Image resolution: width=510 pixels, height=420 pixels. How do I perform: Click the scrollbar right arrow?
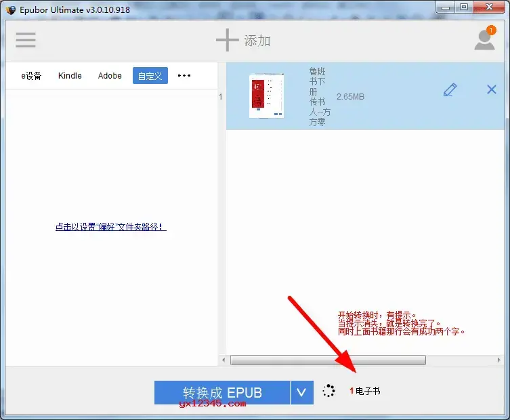[498, 360]
